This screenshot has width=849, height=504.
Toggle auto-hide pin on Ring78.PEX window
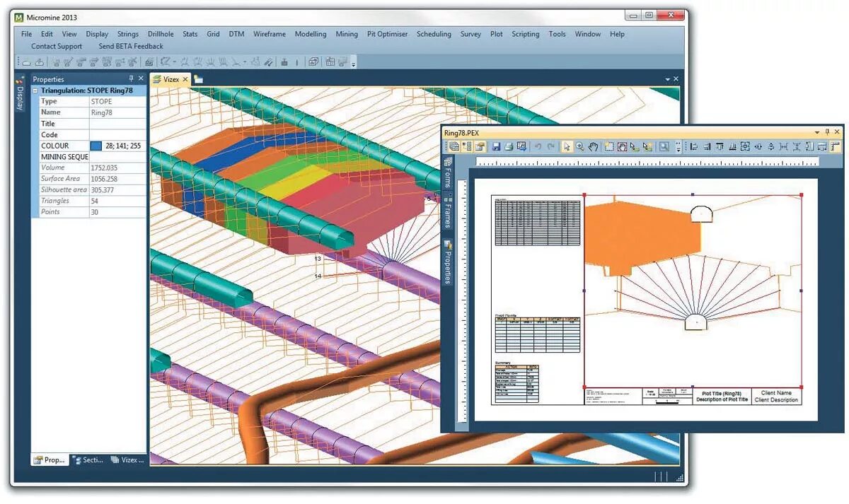827,131
